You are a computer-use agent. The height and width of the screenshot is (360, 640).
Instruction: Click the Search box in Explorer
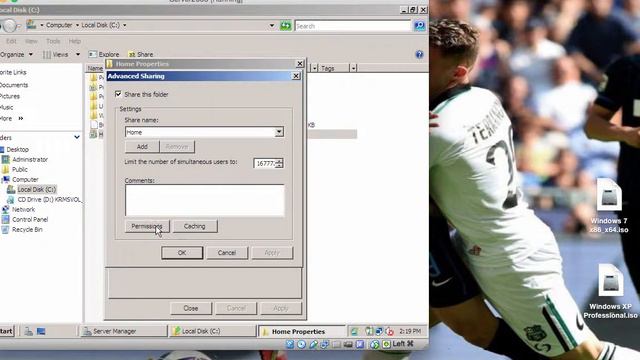[353, 26]
